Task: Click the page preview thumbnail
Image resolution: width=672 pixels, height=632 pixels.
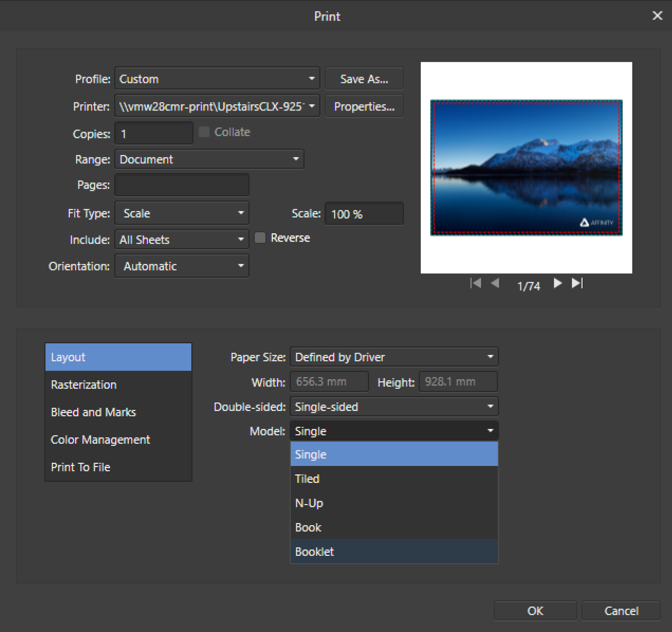Action: coord(526,168)
